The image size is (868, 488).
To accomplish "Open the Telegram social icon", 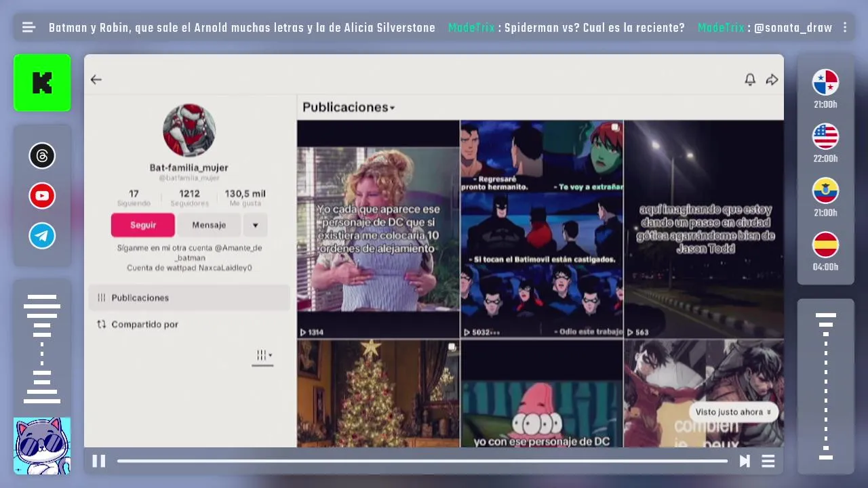I will [42, 236].
